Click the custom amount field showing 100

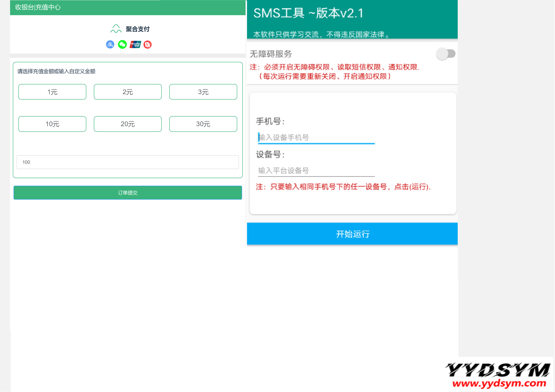pos(128,162)
